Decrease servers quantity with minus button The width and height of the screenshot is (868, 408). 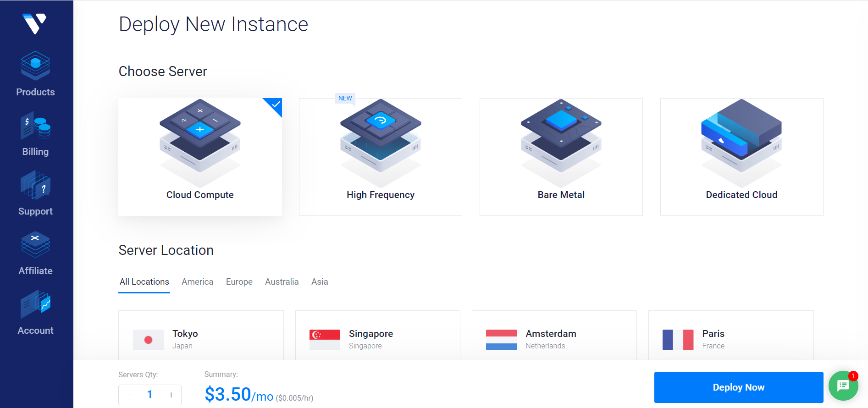click(129, 395)
